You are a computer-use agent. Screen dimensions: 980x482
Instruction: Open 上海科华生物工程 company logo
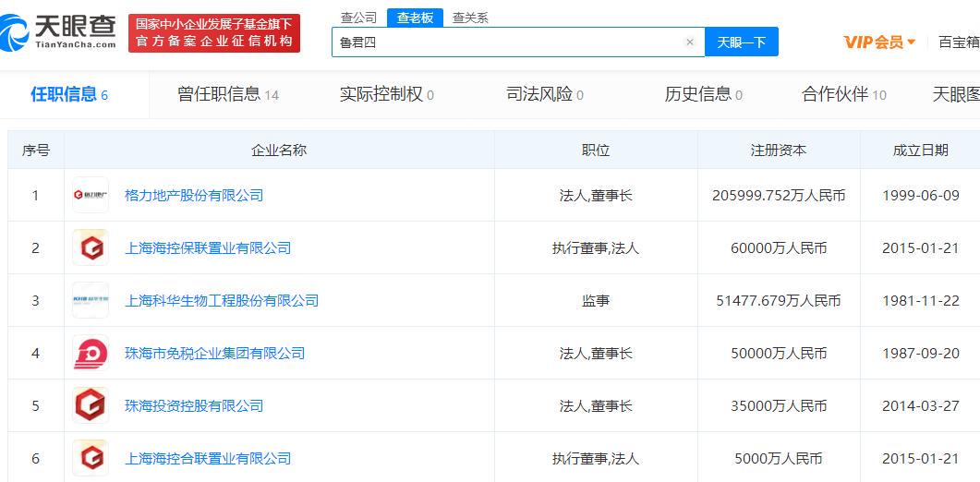point(91,300)
